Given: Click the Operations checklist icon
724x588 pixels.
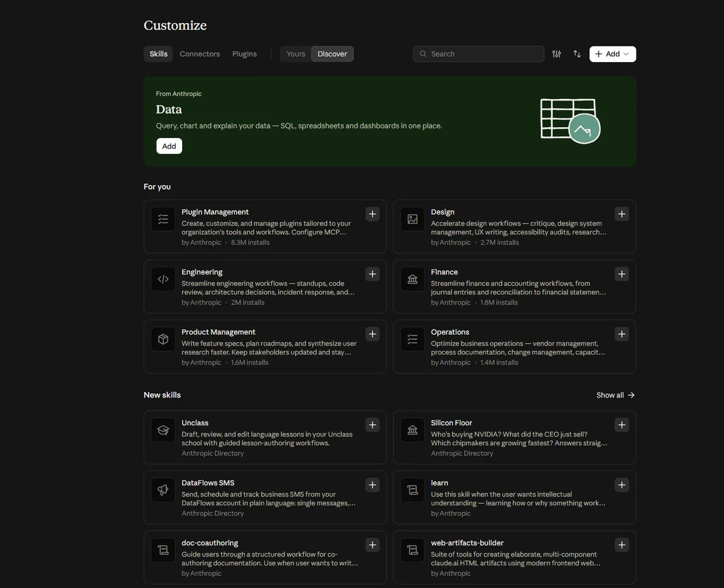Looking at the screenshot, I should click(x=412, y=340).
